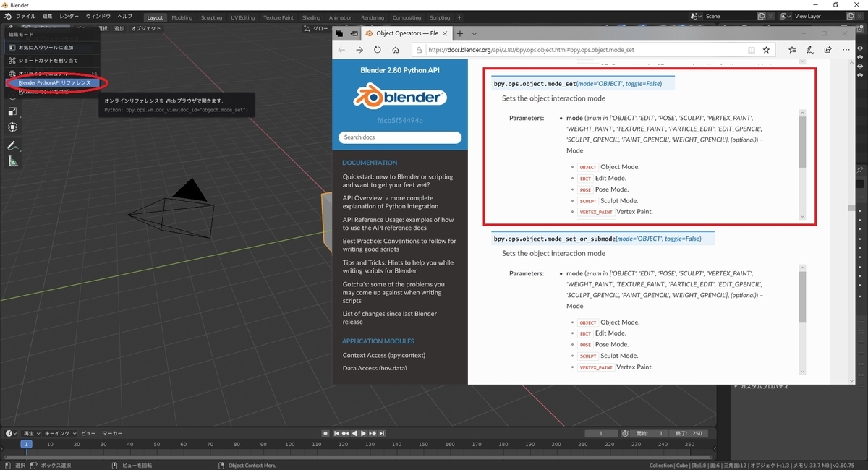Open the レンダー menu
868x470 pixels.
(69, 16)
